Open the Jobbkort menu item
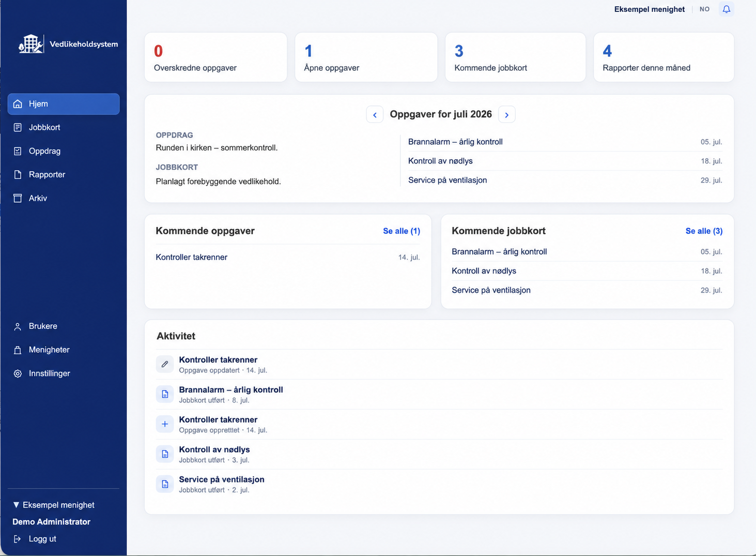Screen dimensions: 756x556 tap(64, 127)
